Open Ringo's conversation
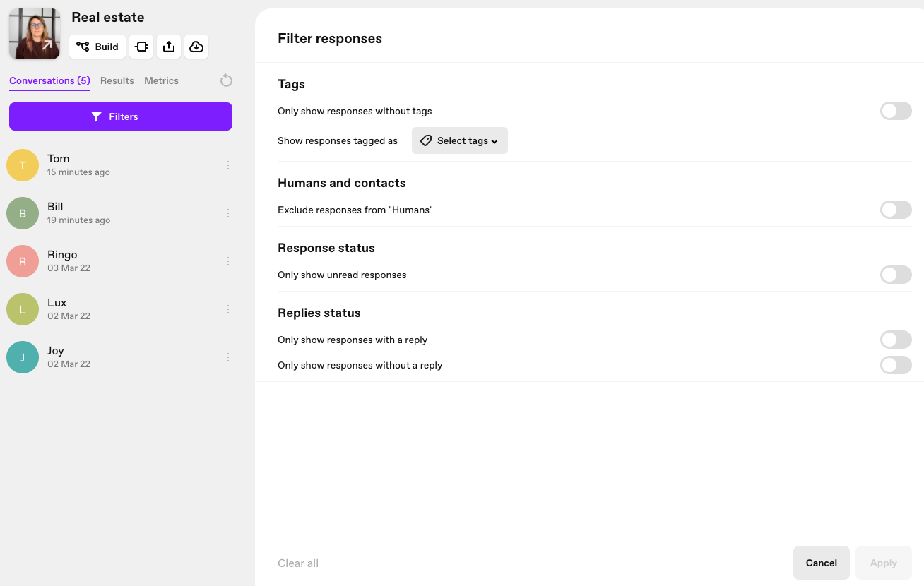924x586 pixels. coord(121,261)
